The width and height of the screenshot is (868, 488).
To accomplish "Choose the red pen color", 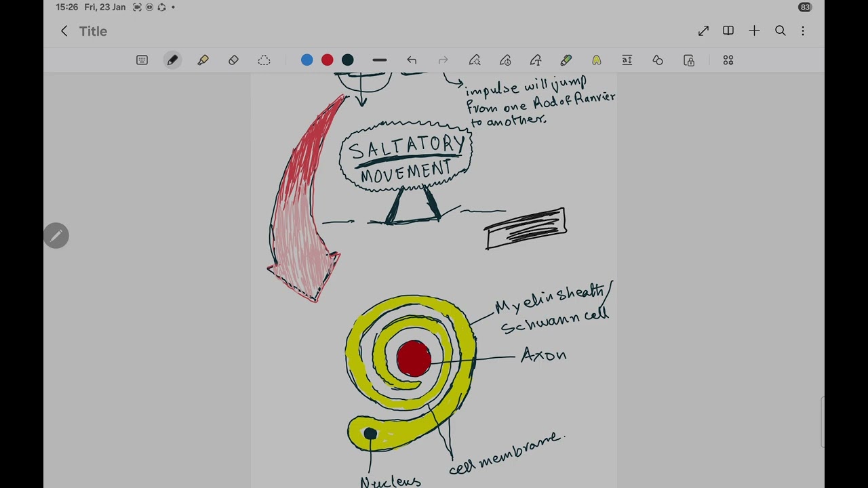I will pyautogui.click(x=328, y=60).
